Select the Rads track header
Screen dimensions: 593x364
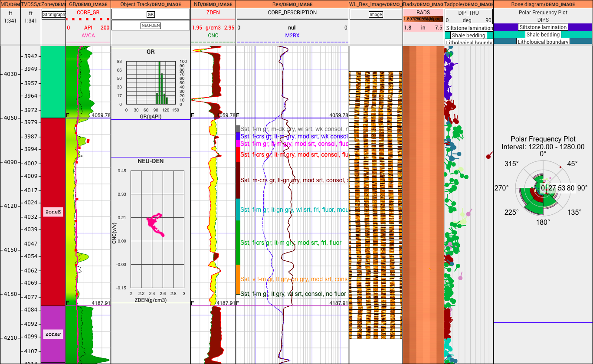tap(423, 4)
